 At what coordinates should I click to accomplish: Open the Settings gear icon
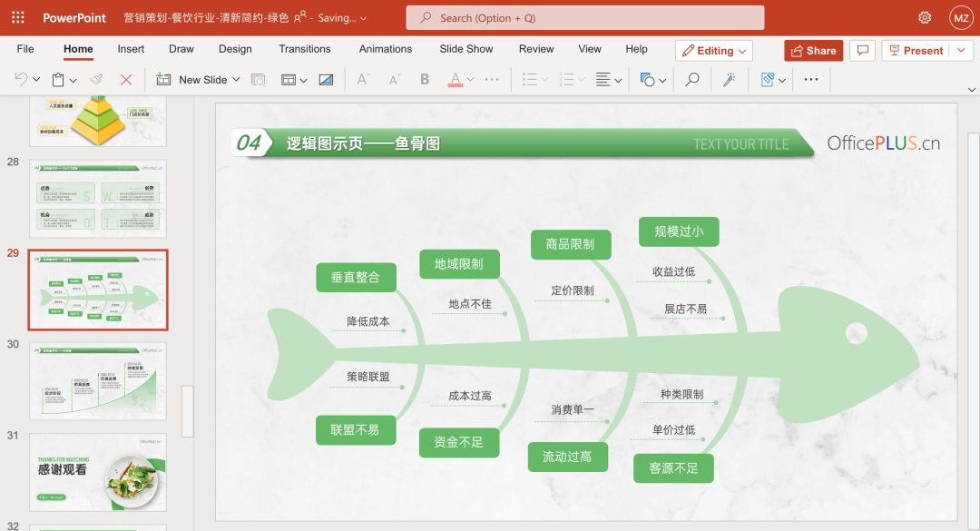coord(925,17)
